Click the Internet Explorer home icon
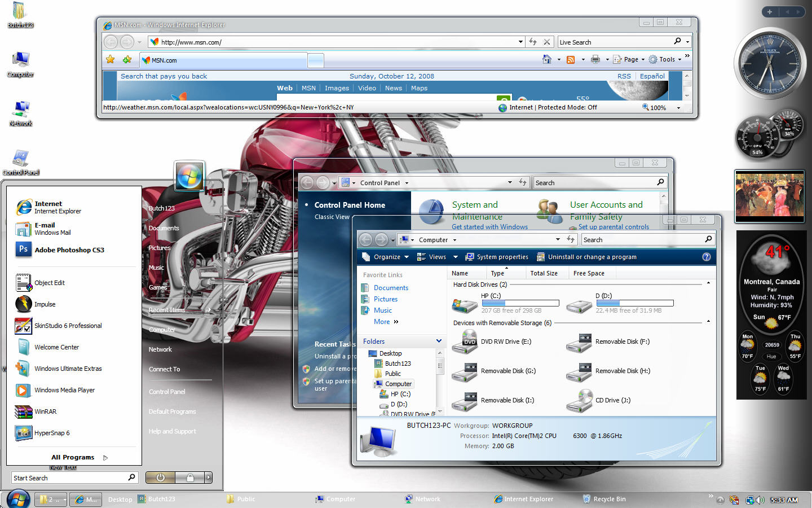 point(546,59)
